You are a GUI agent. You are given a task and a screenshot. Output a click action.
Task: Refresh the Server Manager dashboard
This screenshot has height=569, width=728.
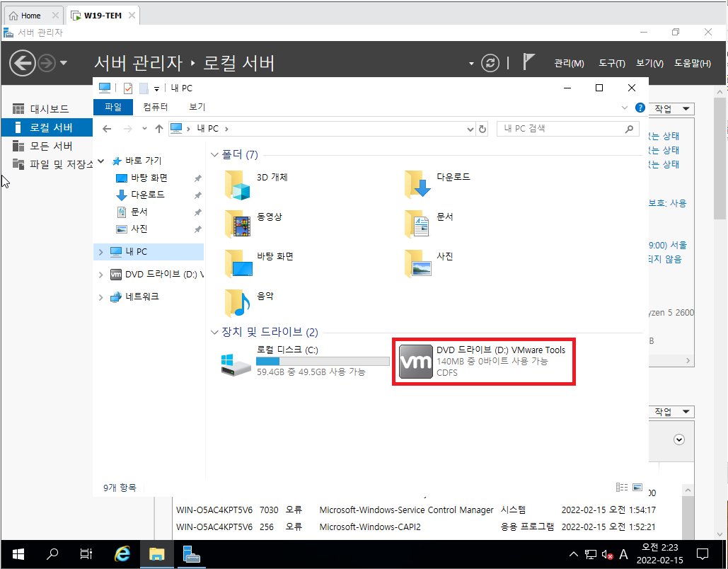coord(490,63)
